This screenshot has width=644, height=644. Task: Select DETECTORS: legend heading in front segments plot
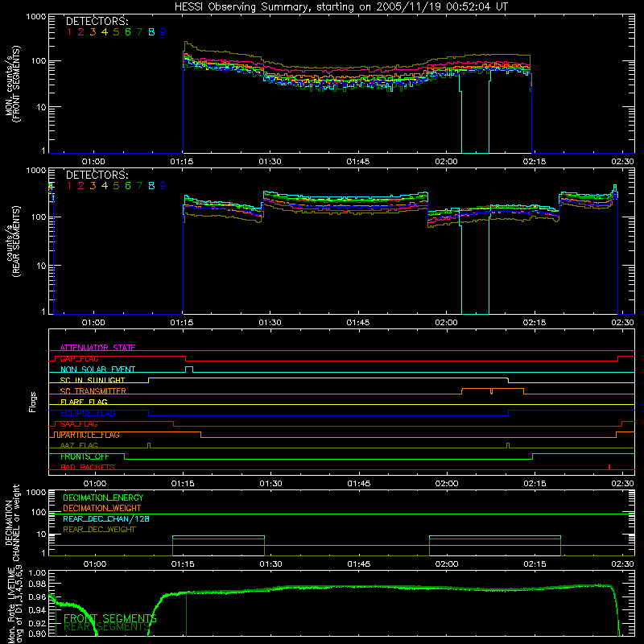97,21
